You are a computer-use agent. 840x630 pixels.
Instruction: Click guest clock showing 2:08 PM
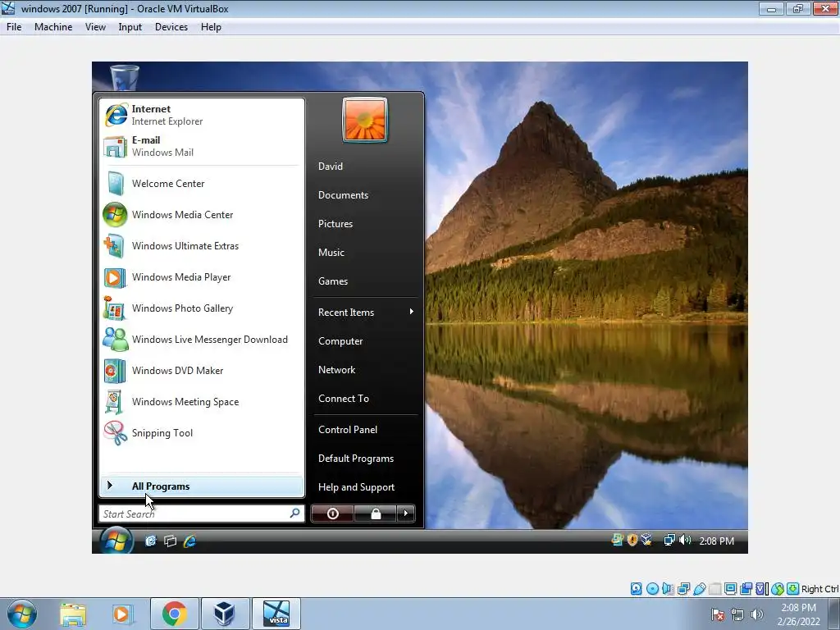click(716, 541)
